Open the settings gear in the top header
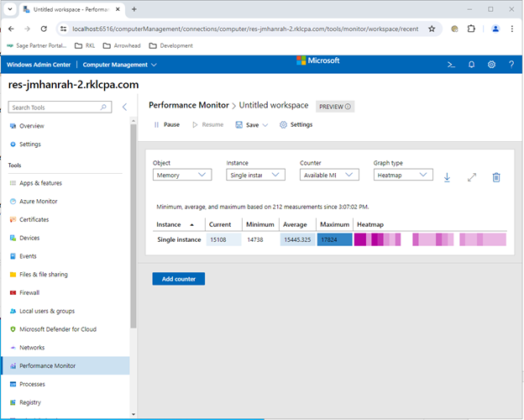524x420 pixels. pos(491,65)
